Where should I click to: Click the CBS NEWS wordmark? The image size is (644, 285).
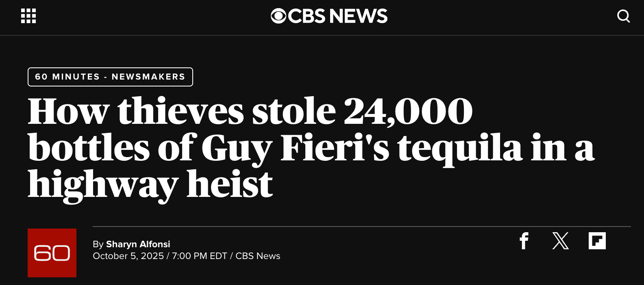338,16
